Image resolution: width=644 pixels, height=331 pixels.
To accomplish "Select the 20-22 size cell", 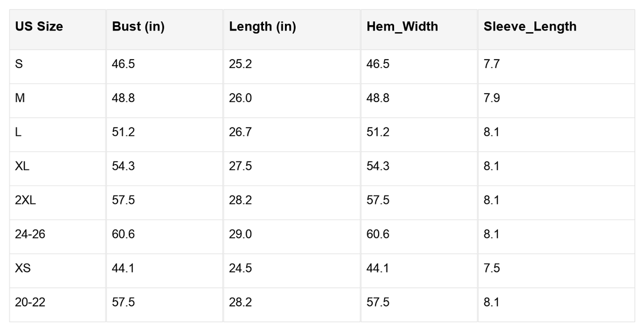I will (30, 302).
